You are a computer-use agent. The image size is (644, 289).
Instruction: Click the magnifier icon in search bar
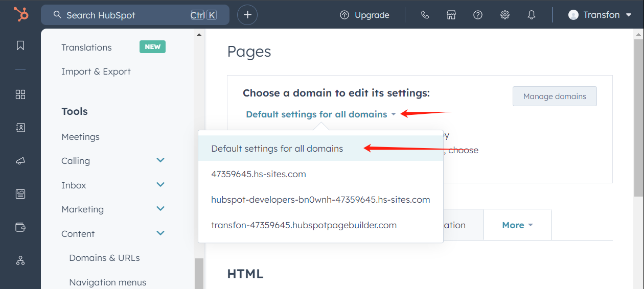[57, 15]
